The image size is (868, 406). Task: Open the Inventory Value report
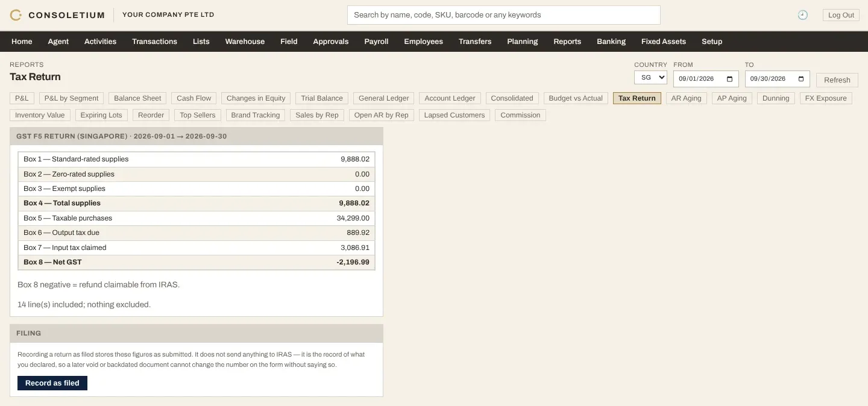click(x=40, y=115)
